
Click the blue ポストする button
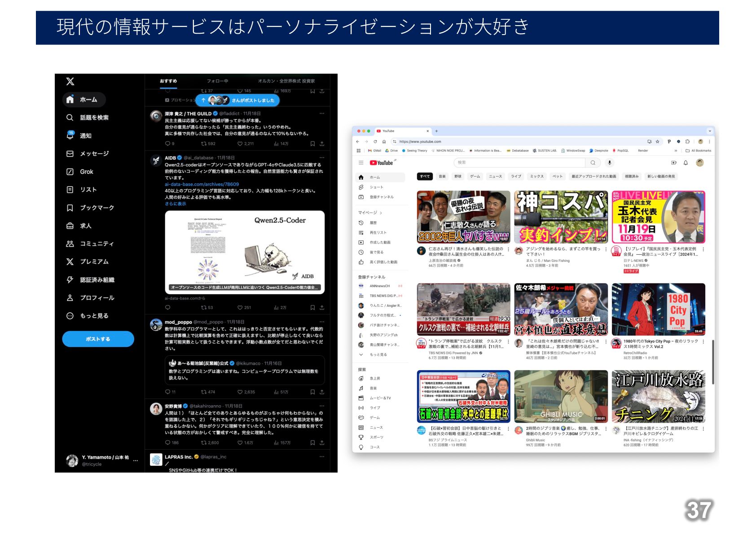pos(98,339)
